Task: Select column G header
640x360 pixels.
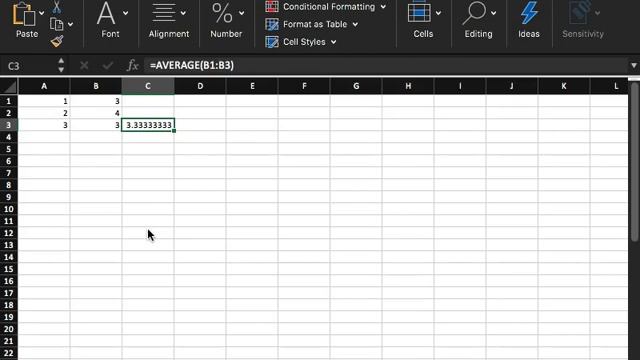Action: [356, 86]
